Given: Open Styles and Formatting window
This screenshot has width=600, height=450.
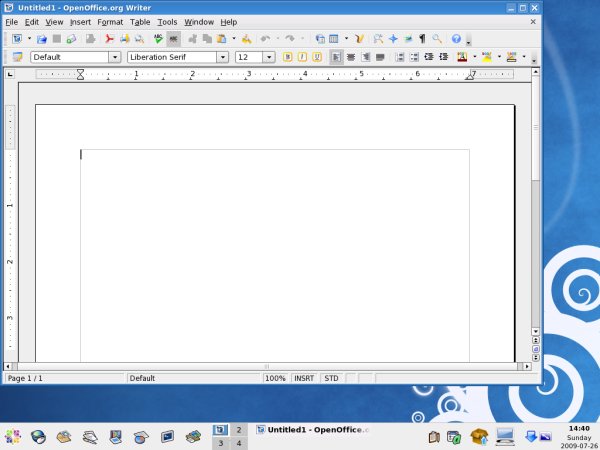Looking at the screenshot, I should pos(17,57).
